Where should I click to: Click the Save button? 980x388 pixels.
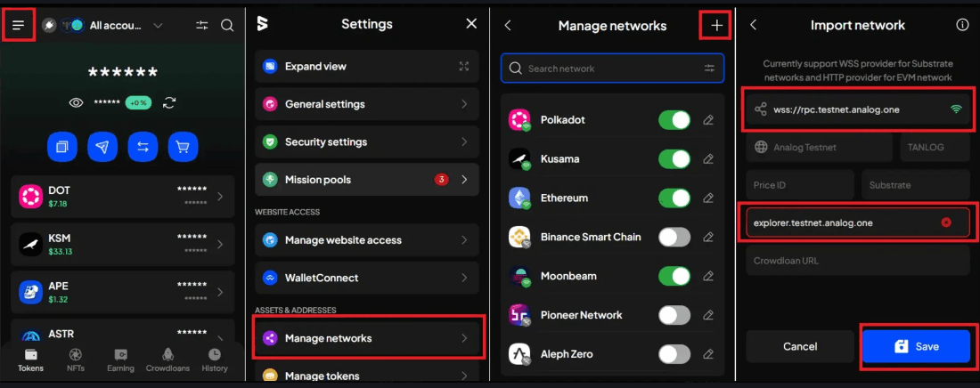(x=916, y=347)
